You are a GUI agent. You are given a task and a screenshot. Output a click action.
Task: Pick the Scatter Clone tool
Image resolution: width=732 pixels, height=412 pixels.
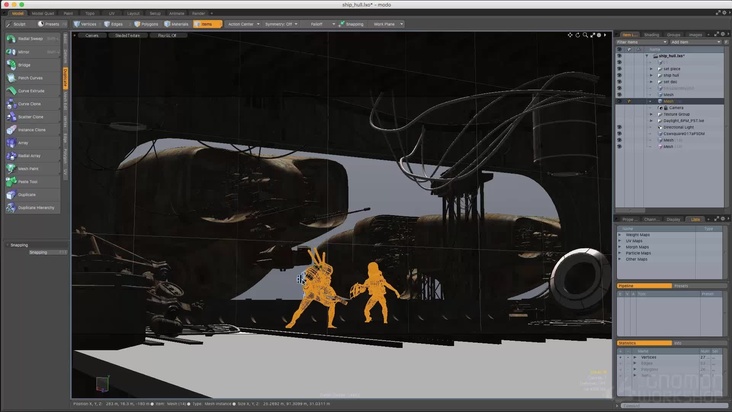coord(31,116)
